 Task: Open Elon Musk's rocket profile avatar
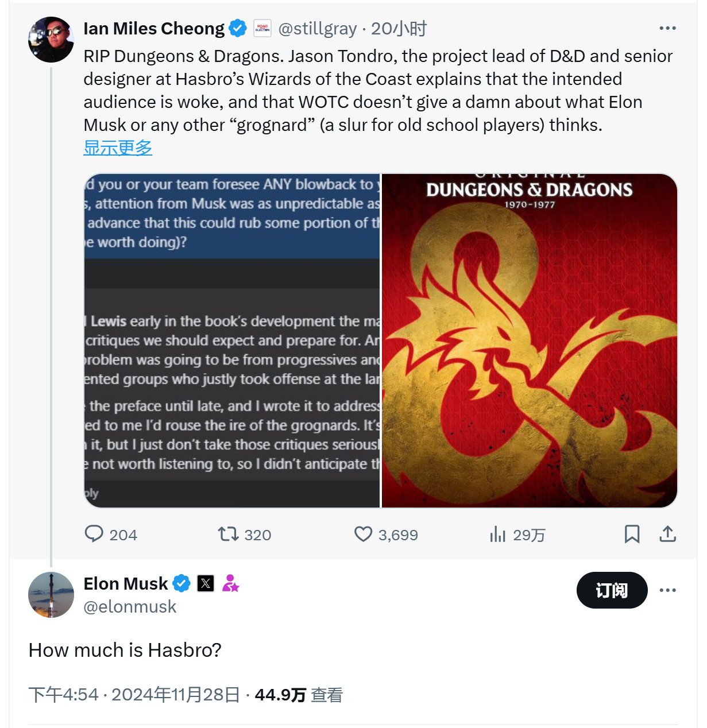[51, 595]
